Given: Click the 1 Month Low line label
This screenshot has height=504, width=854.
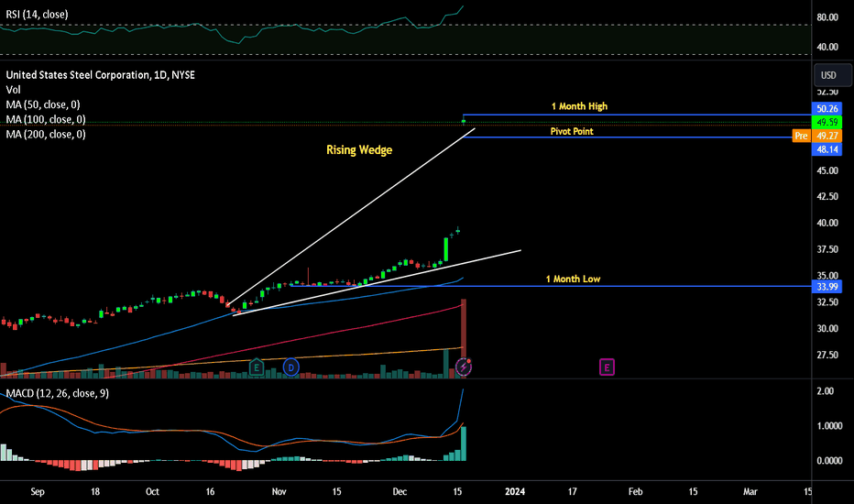Looking at the screenshot, I should (573, 279).
